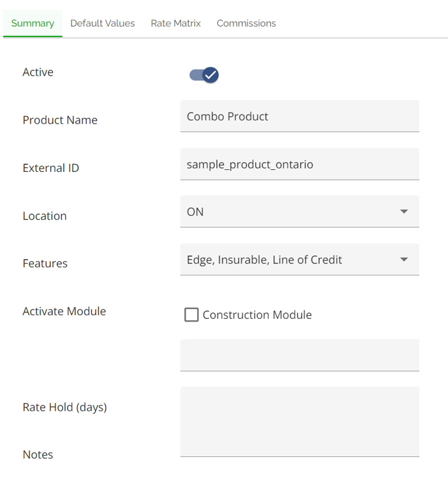Image resolution: width=448 pixels, height=483 pixels.
Task: Click the Rate Hold (days) label
Action: pos(64,407)
